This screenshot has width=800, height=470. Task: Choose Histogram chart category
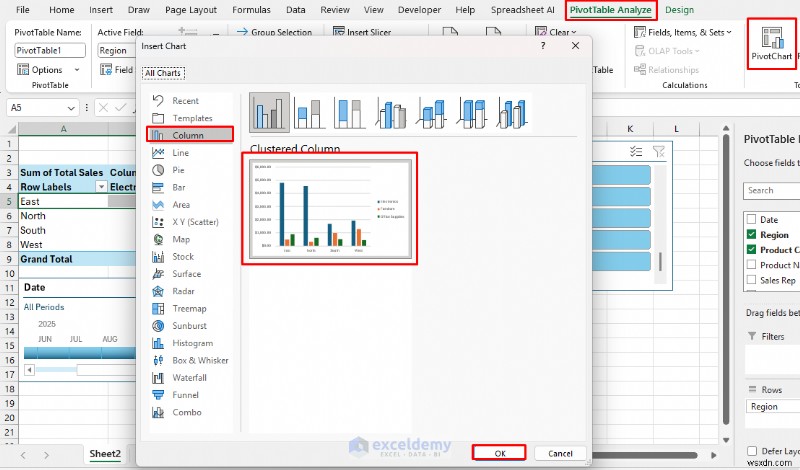coord(191,343)
